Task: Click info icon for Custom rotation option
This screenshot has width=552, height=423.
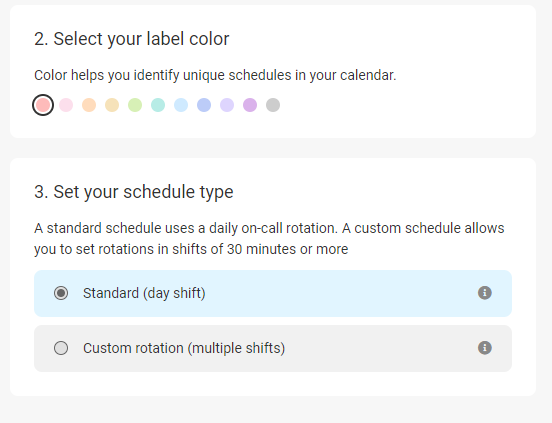Action: pos(484,348)
